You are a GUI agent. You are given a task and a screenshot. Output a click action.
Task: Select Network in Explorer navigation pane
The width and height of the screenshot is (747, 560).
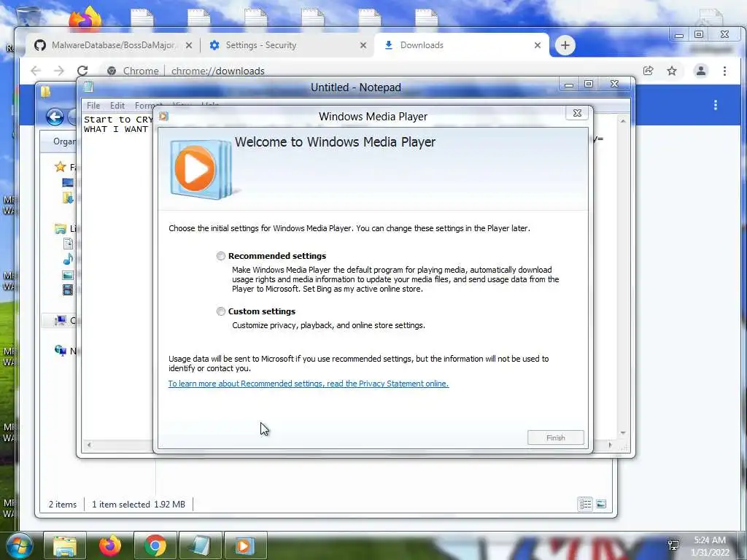(60, 351)
